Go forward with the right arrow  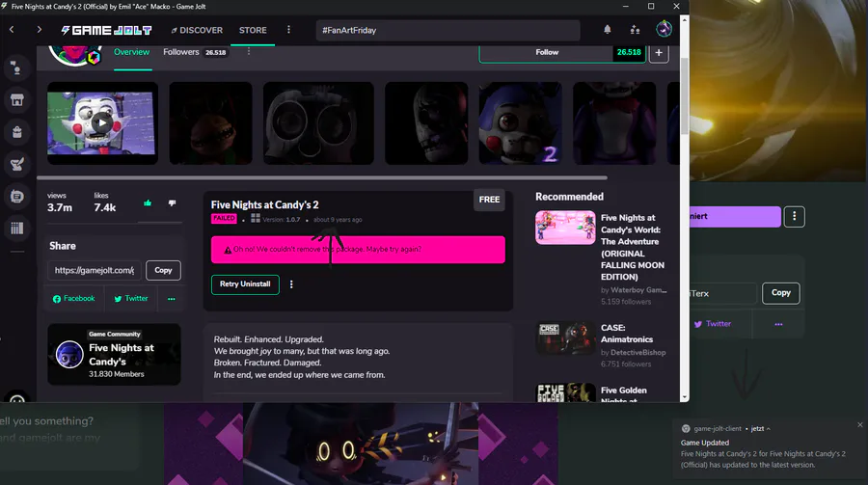[40, 30]
